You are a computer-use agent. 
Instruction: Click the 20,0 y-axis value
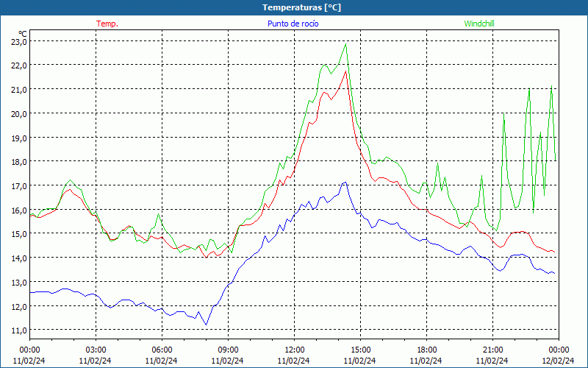[x=19, y=113]
